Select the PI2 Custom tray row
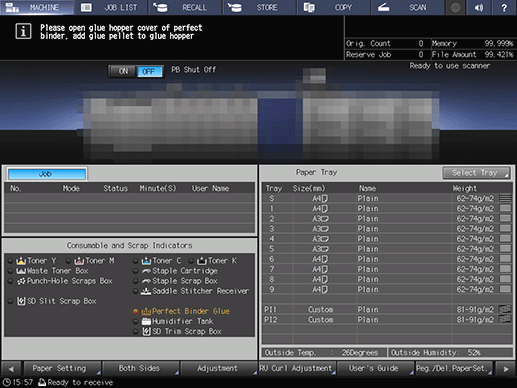This screenshot has width=517, height=388. [x=387, y=320]
